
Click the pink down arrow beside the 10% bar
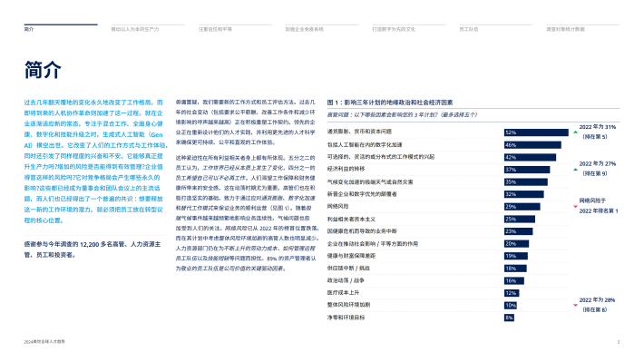pyautogui.click(x=575, y=305)
